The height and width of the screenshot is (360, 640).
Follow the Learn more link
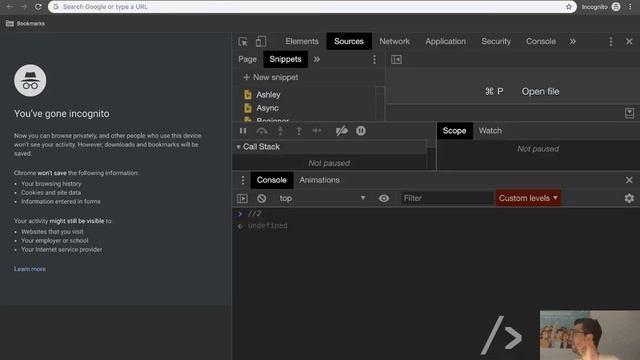pos(30,269)
